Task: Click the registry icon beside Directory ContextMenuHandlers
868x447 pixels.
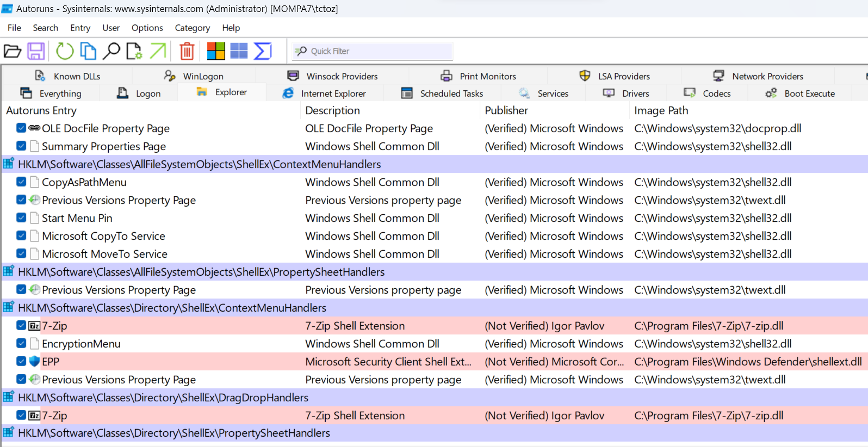Action: (9, 307)
